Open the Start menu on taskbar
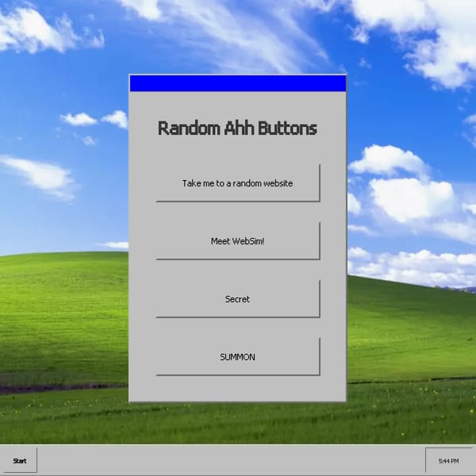This screenshot has height=476, width=476. [19, 460]
